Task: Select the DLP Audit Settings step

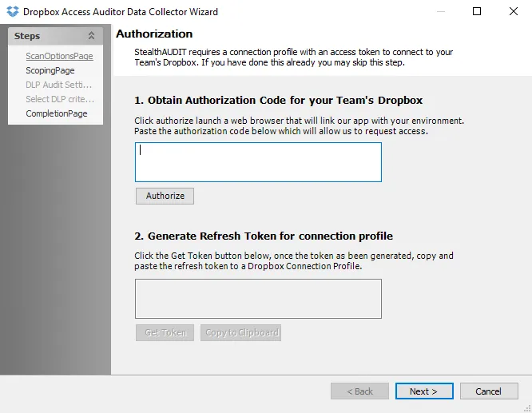Action: tap(58, 85)
